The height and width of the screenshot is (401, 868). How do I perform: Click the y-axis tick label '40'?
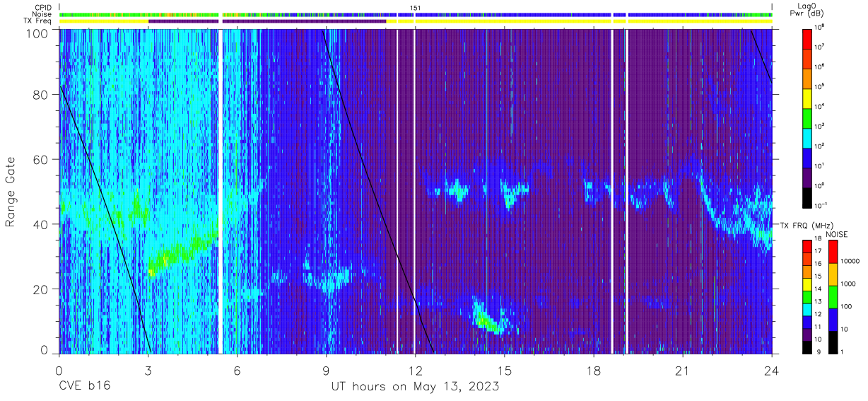[x=42, y=224]
